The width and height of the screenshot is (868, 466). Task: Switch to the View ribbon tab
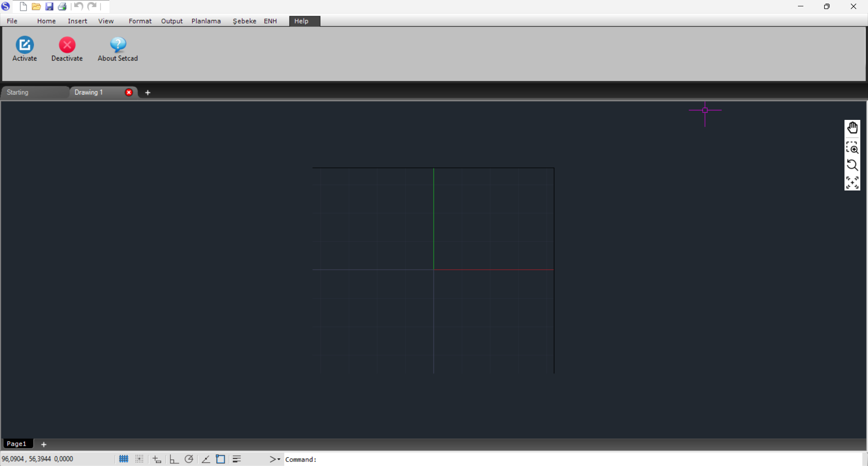tap(106, 21)
